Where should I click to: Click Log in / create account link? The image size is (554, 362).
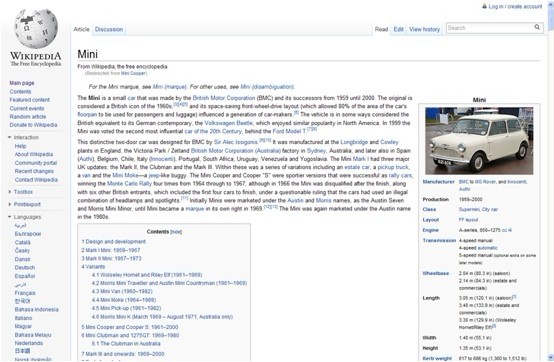click(x=515, y=6)
